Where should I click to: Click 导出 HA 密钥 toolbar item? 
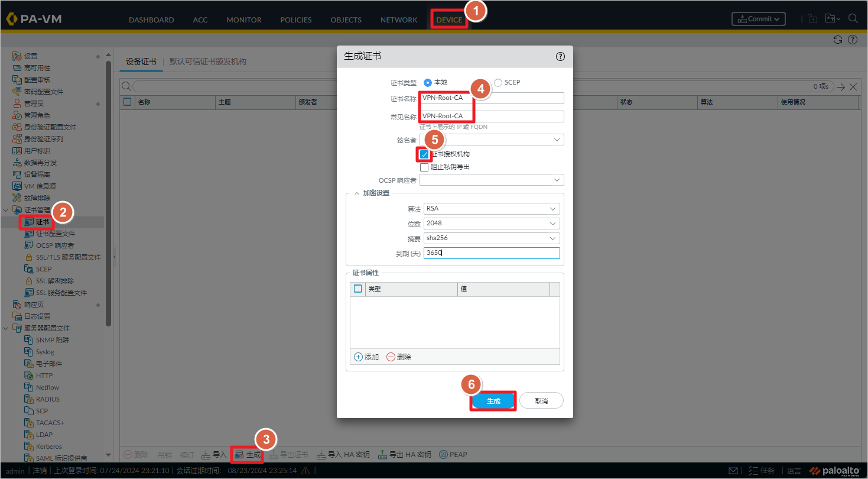[x=405, y=455]
